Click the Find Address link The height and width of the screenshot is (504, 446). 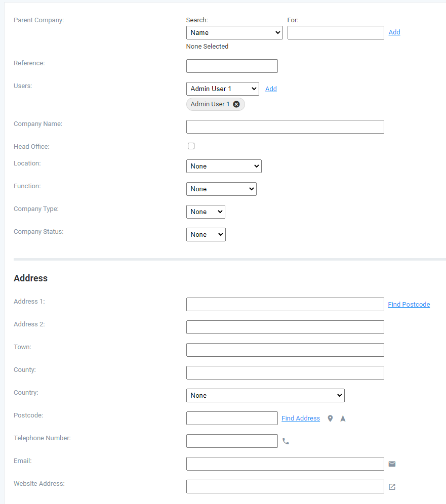click(x=301, y=418)
